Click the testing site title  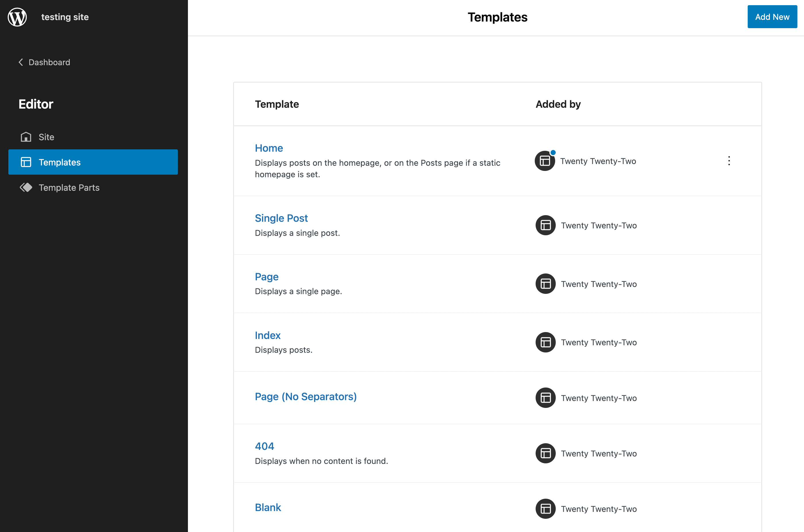[65, 17]
